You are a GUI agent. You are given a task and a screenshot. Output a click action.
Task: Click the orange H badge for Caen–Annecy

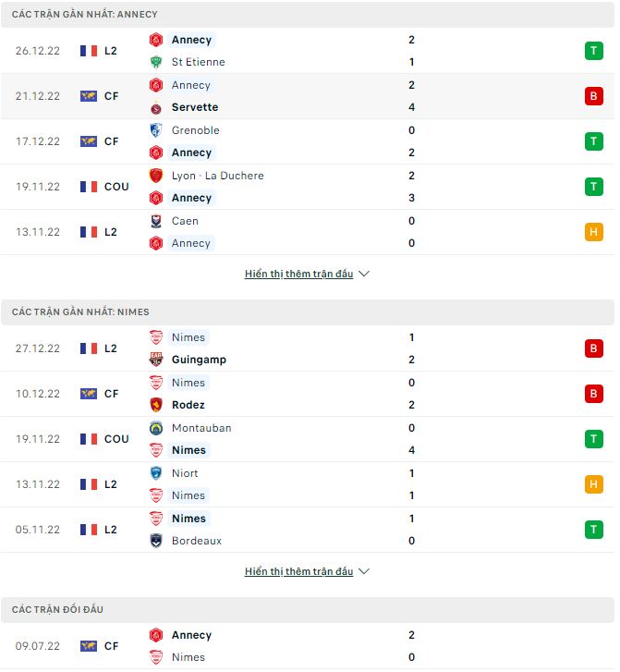(x=593, y=232)
